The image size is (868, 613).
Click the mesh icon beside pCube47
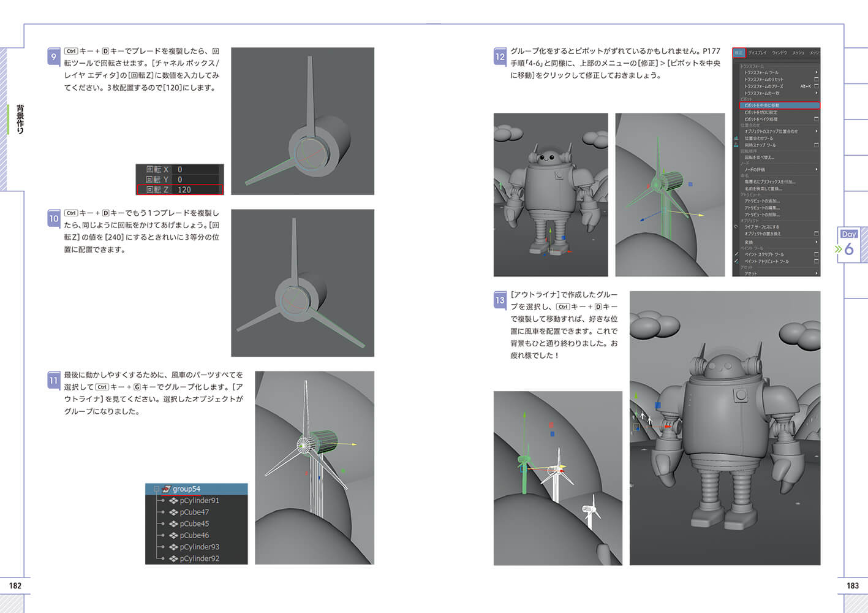point(174,512)
